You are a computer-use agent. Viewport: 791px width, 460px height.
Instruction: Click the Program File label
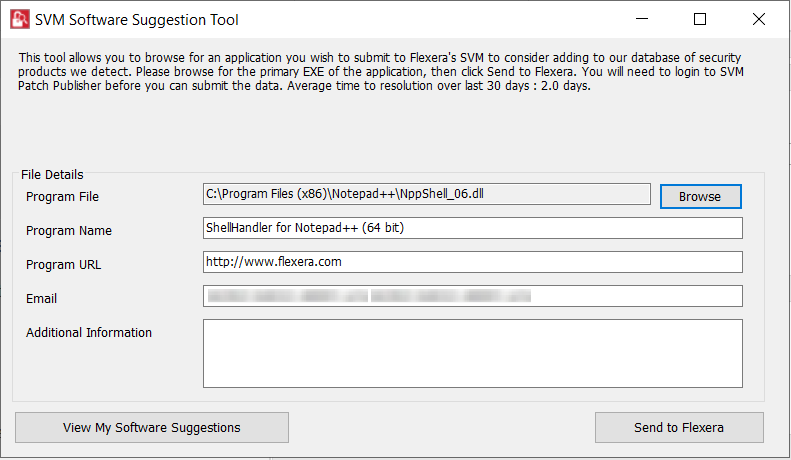62,197
